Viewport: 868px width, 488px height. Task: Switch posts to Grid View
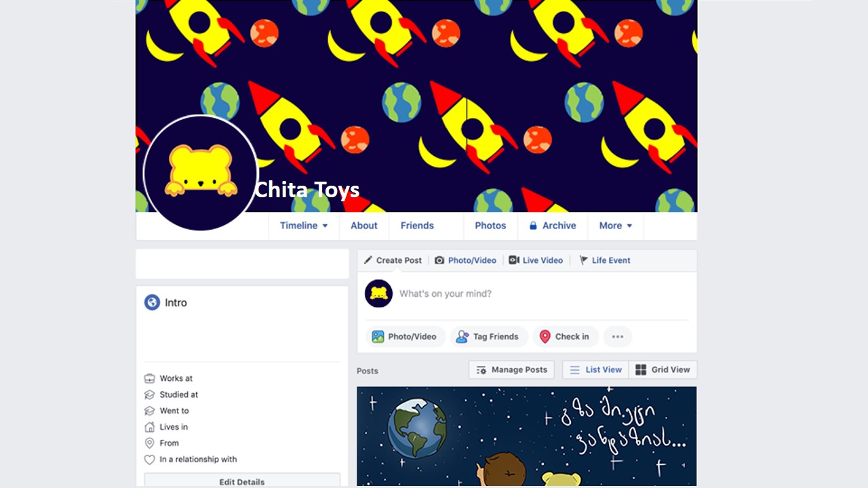(x=663, y=369)
